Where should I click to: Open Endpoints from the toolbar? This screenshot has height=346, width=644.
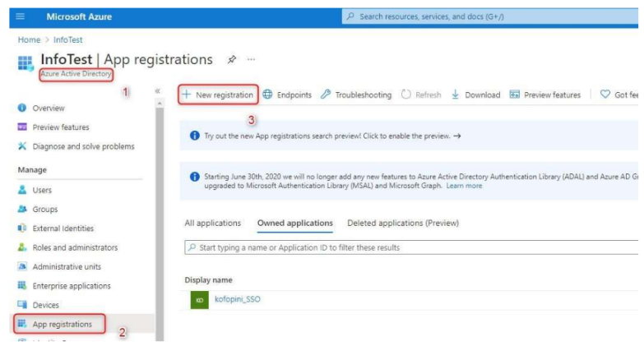[x=287, y=95]
